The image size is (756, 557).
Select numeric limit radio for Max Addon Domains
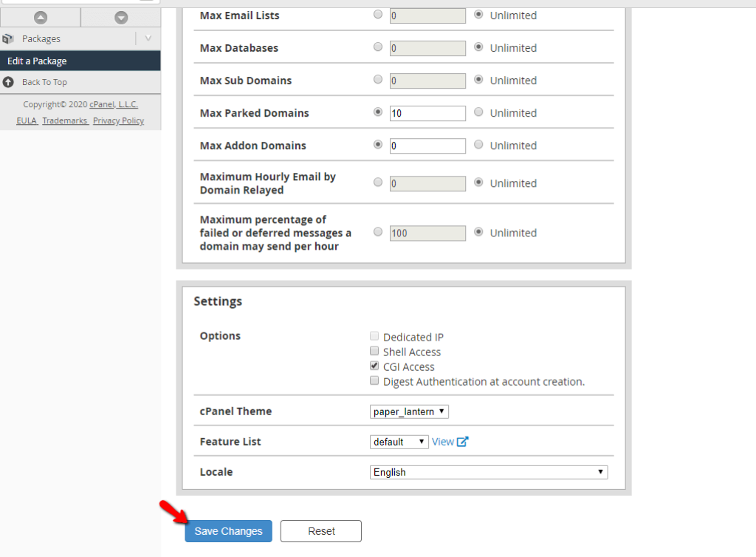coord(378,144)
